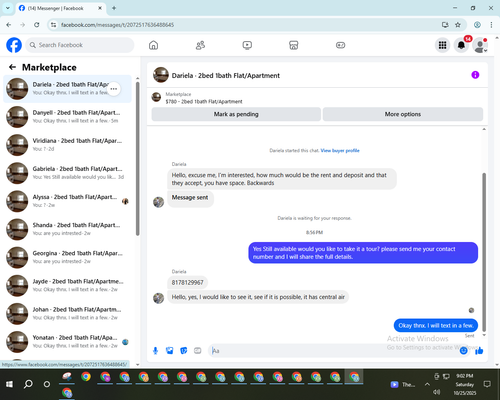View site information icon
Image resolution: width=500 pixels, height=400 pixels.
click(53, 25)
